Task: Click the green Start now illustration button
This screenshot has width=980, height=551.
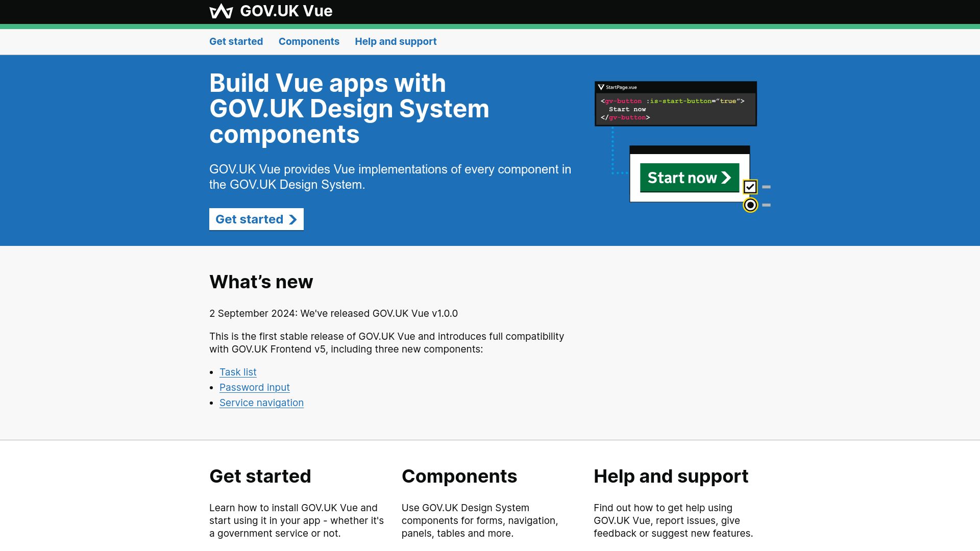Action: [x=689, y=178]
